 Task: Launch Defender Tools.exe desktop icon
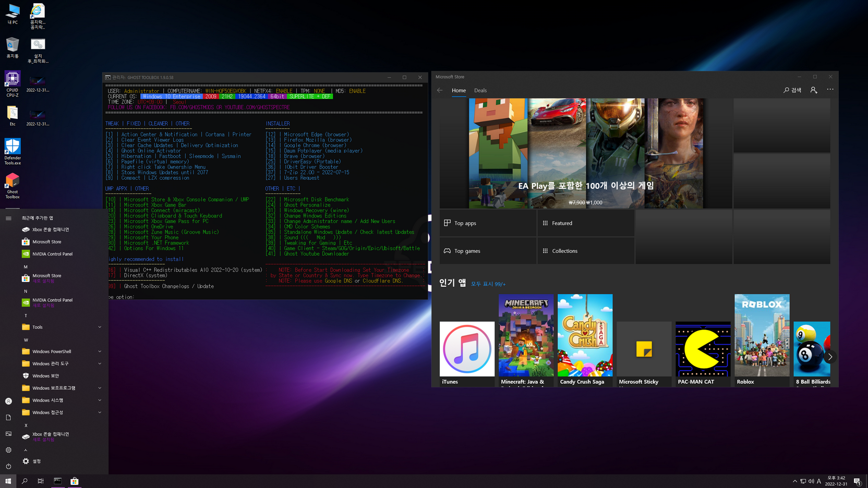coord(13,152)
